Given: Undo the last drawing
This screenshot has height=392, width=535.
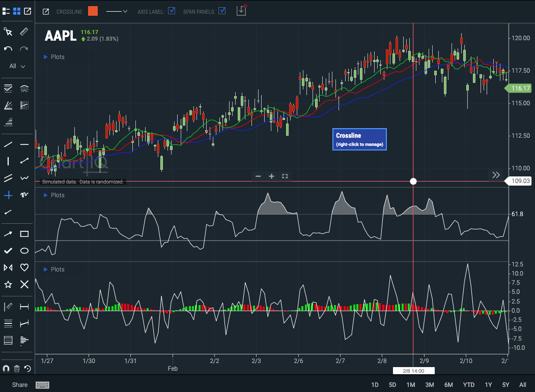Looking at the screenshot, I should pos(8,49).
